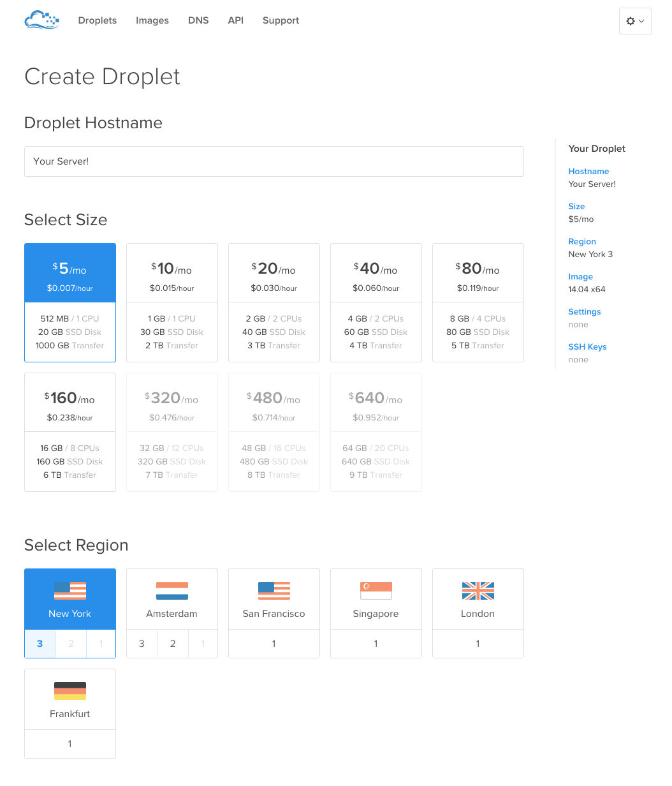Jump to Hostname section in sidebar

coord(588,171)
